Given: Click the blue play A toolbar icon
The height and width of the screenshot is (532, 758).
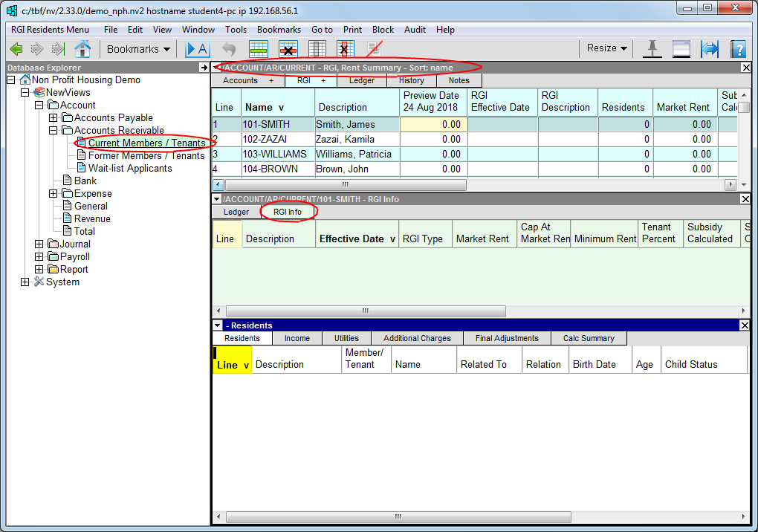Looking at the screenshot, I should [198, 49].
